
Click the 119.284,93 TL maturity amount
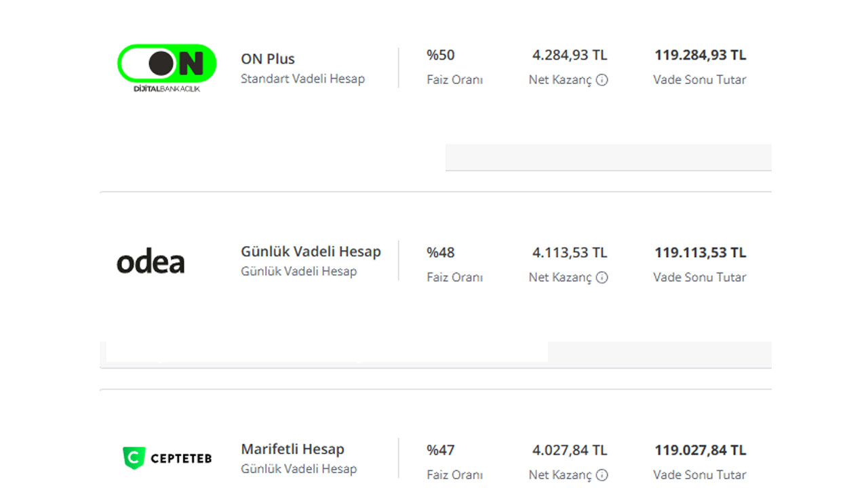[x=701, y=55]
